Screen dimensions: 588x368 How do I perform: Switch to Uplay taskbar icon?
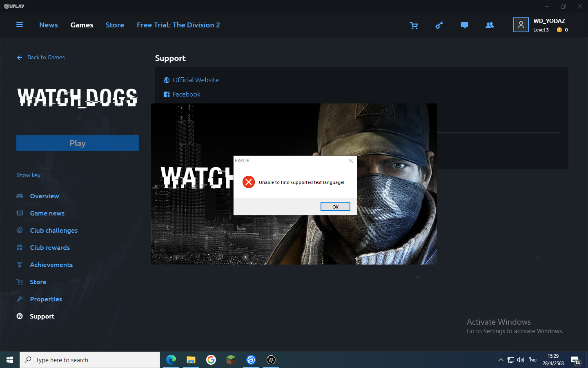[x=251, y=360]
